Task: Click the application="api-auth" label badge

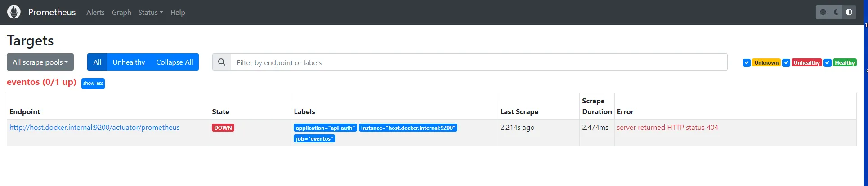Action: [325, 128]
